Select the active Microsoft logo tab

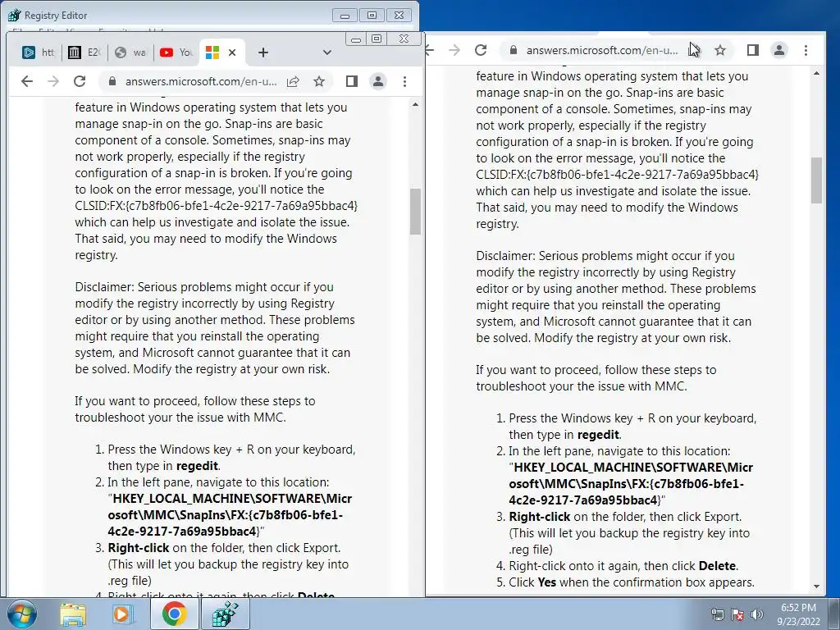click(x=212, y=52)
